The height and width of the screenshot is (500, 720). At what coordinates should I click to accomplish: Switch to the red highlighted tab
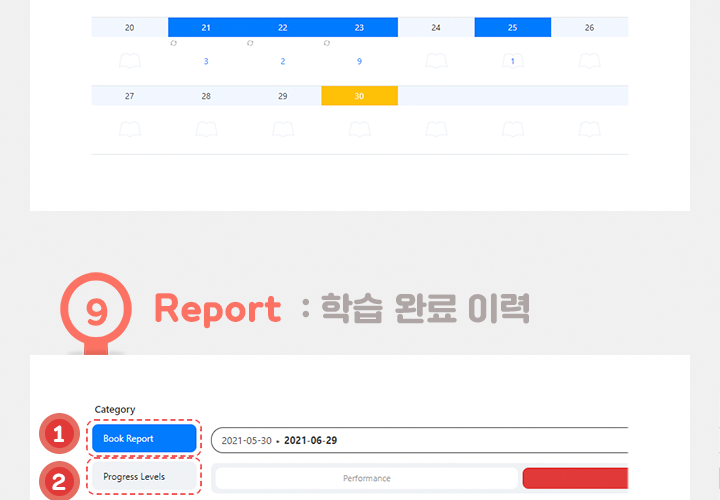click(575, 478)
